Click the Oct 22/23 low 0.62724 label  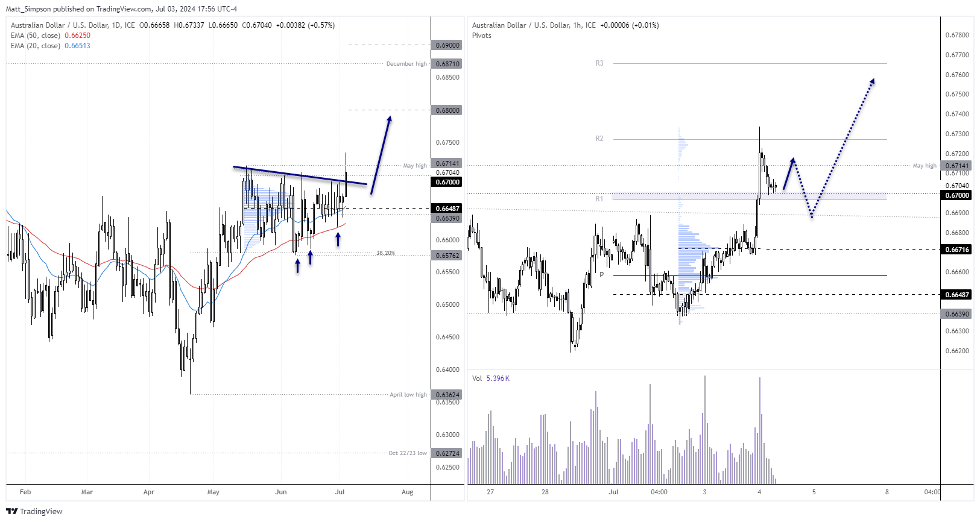click(447, 453)
